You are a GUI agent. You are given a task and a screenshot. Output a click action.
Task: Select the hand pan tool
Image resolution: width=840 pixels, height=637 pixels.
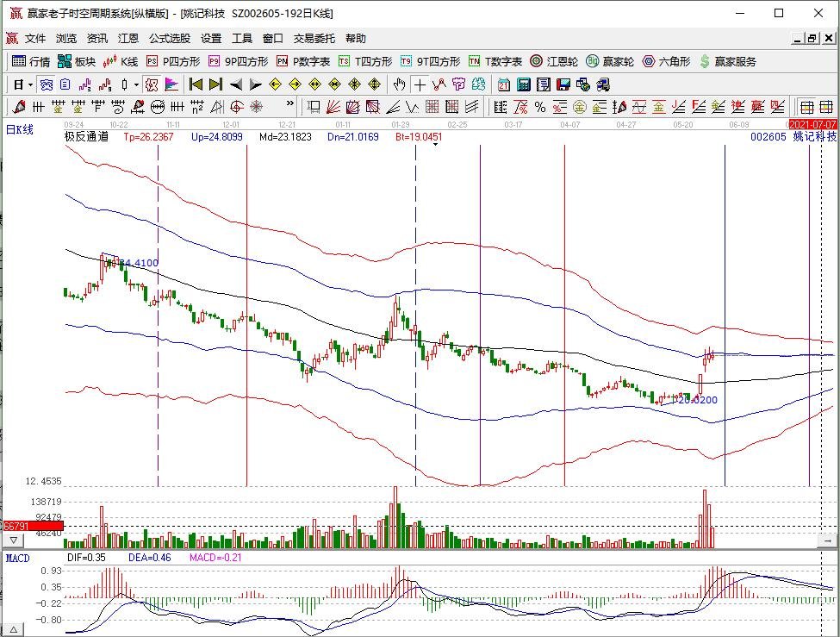399,84
